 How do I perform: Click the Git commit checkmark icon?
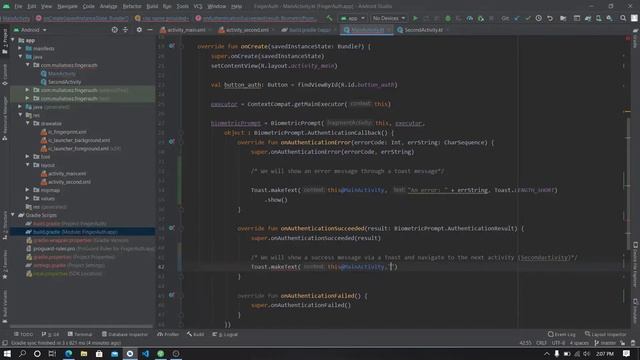[528, 18]
